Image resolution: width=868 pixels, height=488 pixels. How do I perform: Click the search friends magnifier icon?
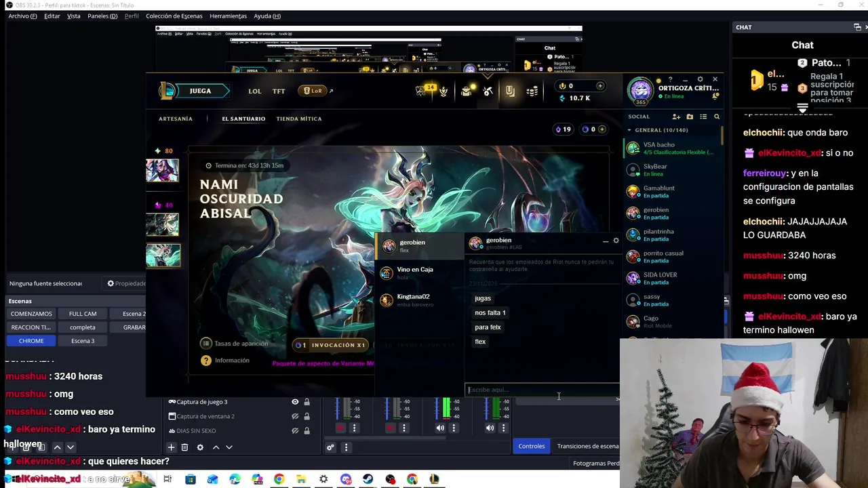point(717,117)
